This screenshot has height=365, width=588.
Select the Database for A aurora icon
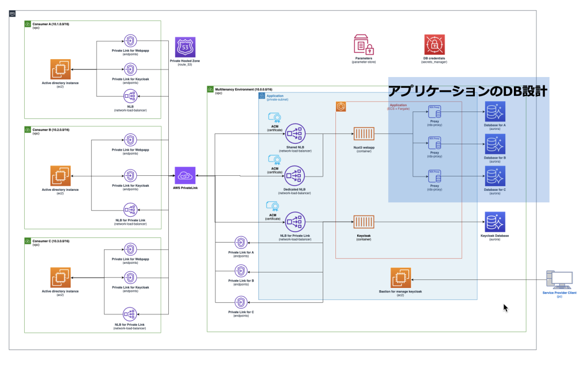tap(495, 112)
